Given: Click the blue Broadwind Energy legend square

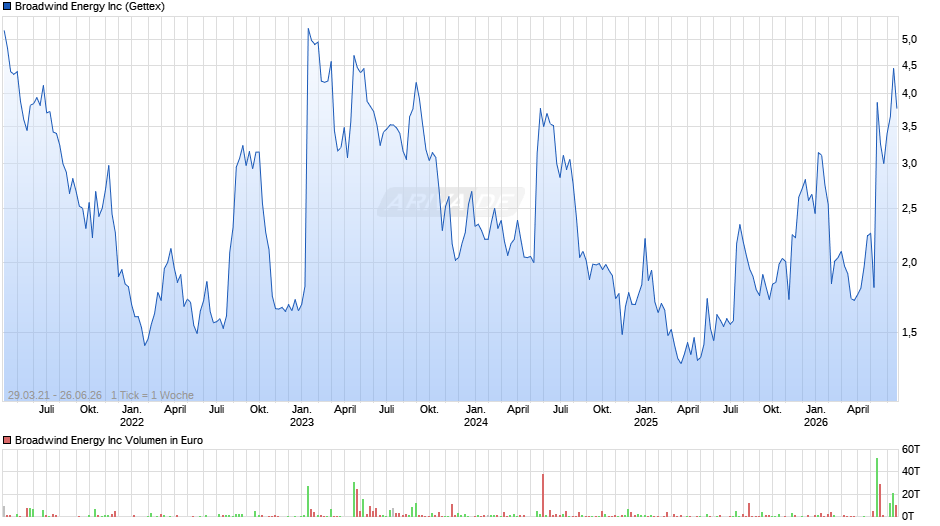Looking at the screenshot, I should 7,7.
